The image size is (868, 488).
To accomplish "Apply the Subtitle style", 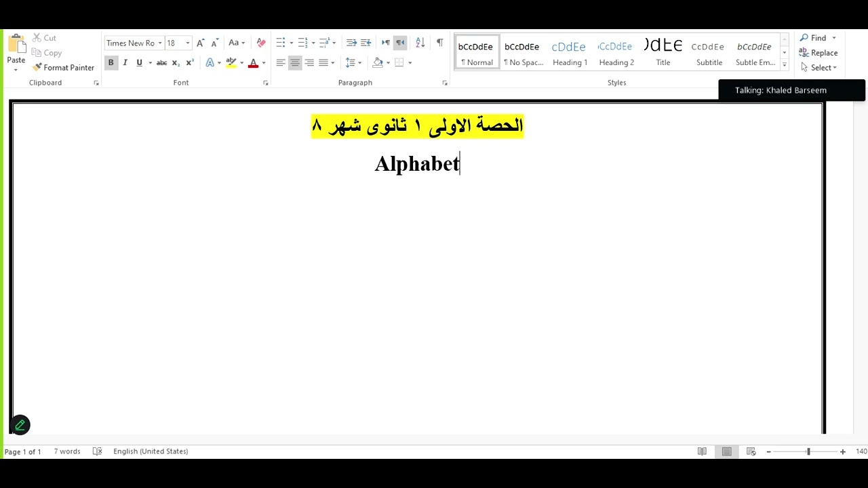I will (709, 53).
